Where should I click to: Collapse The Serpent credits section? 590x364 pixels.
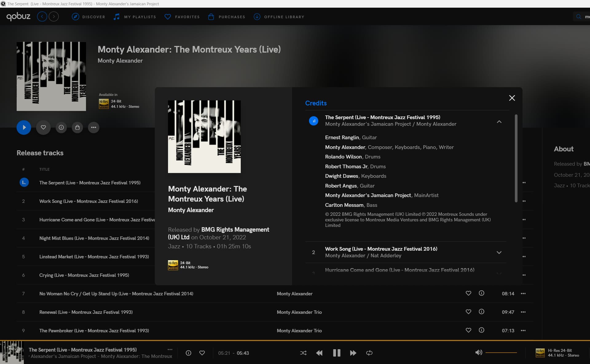[x=499, y=122]
